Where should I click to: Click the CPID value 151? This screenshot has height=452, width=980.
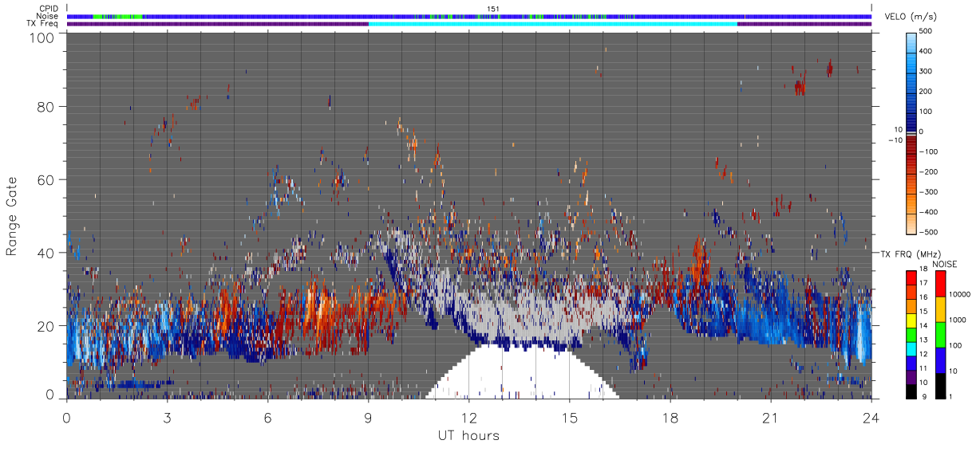click(x=493, y=9)
